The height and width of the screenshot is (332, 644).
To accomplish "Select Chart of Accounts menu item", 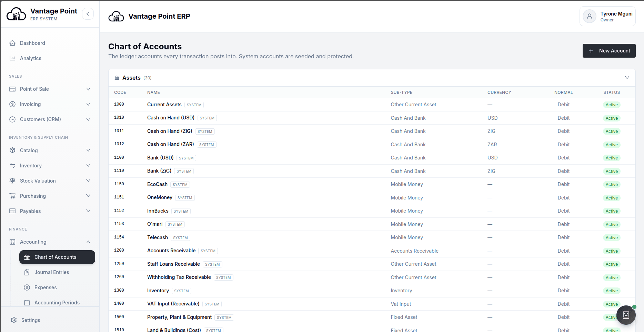I will tap(57, 257).
